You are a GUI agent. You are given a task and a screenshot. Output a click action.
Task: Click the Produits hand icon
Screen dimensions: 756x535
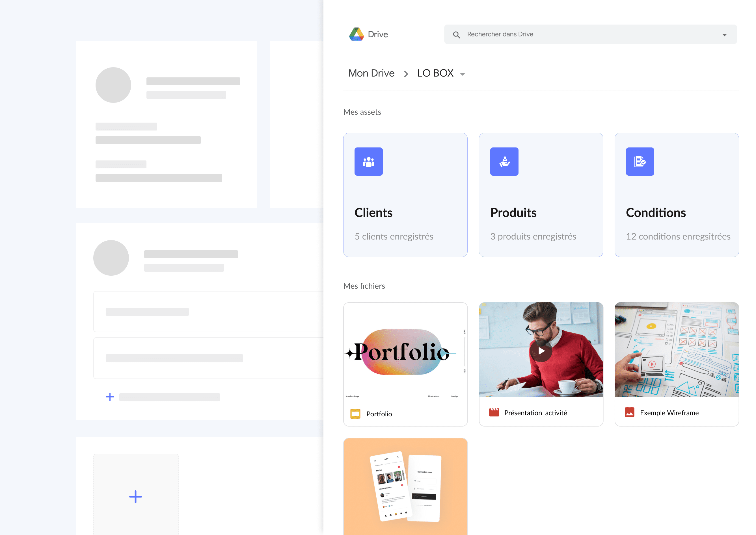(x=504, y=161)
